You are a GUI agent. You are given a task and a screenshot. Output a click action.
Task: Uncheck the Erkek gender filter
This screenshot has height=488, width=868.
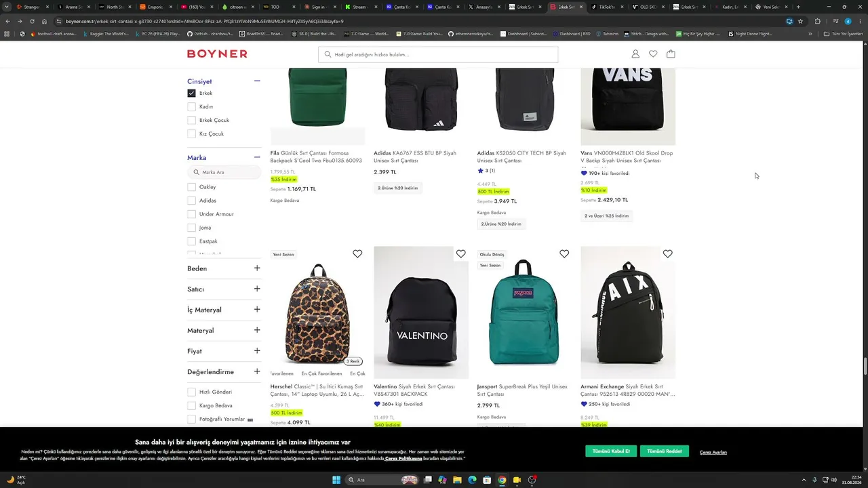click(x=192, y=93)
